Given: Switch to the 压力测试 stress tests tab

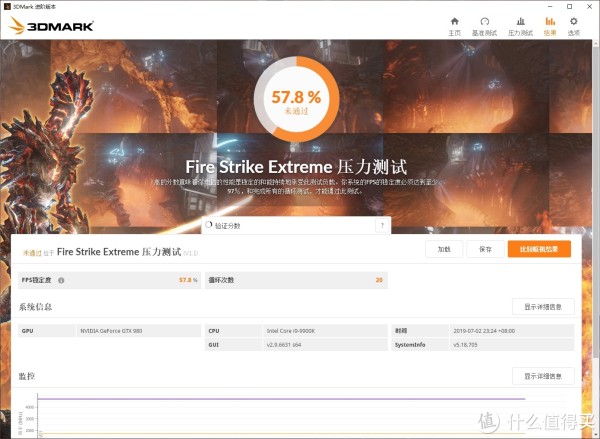Looking at the screenshot, I should (520, 26).
